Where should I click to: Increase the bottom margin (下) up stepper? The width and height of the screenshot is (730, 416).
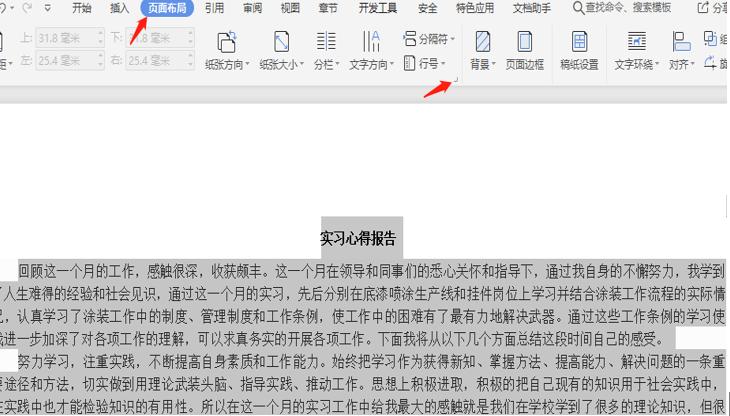coord(190,34)
